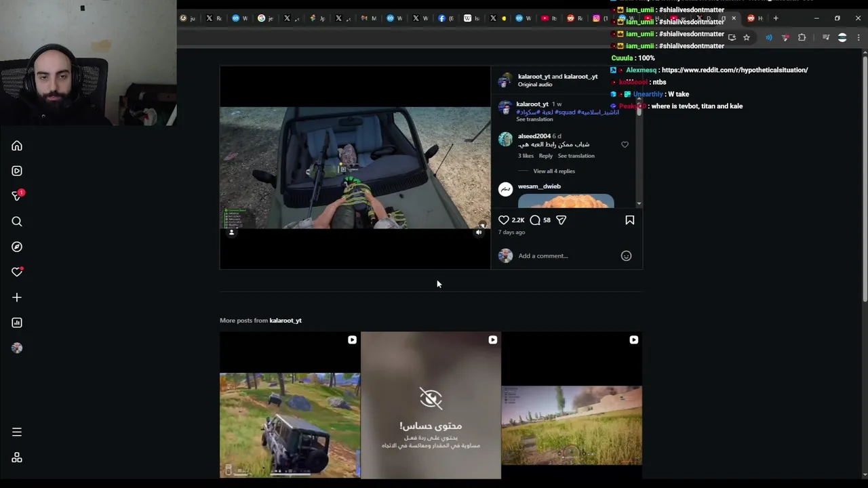Share the post via paper plane icon
The height and width of the screenshot is (488, 868).
[561, 220]
